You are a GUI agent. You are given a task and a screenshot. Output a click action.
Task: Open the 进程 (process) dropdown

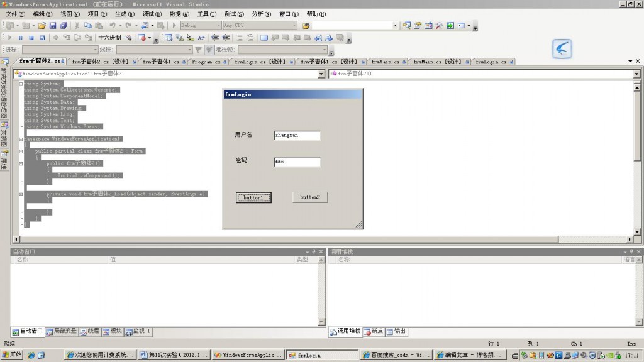(x=96, y=50)
